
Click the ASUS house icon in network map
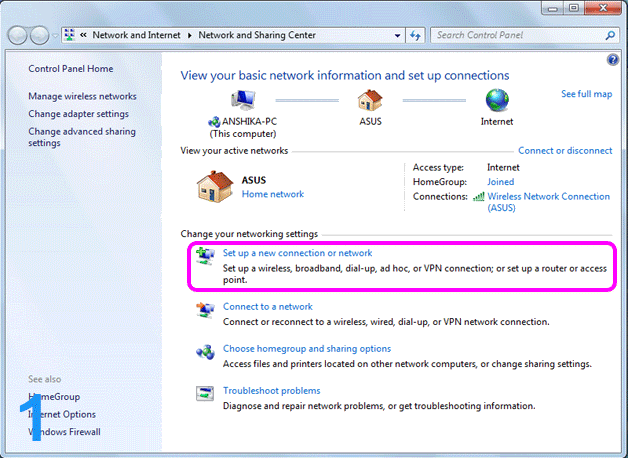pos(370,100)
